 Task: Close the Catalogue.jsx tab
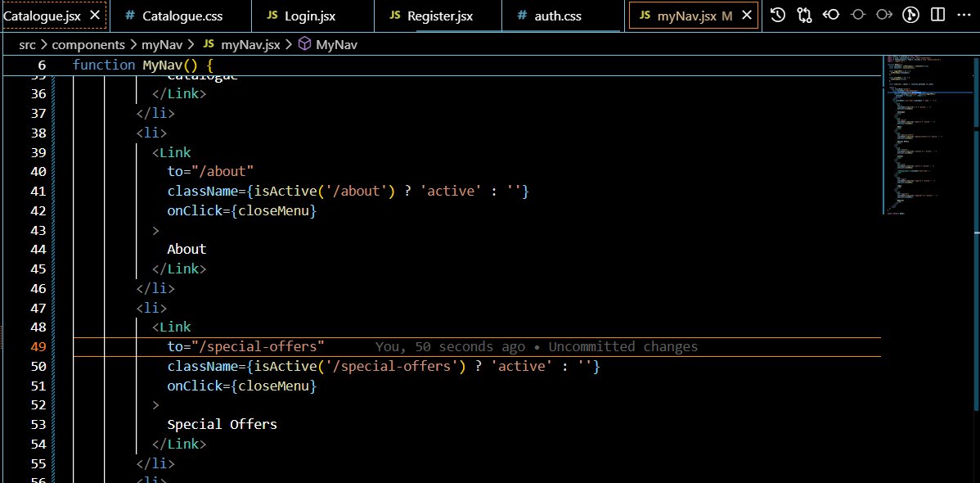(94, 16)
